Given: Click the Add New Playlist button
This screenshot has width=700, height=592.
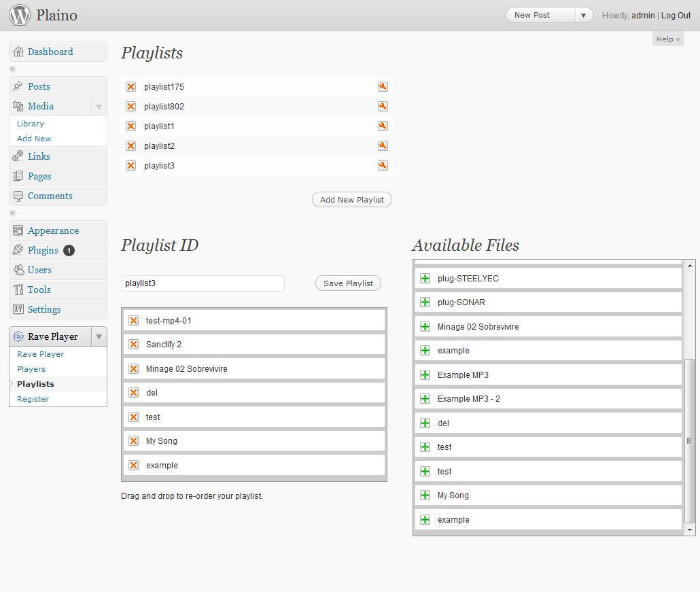Looking at the screenshot, I should click(352, 200).
